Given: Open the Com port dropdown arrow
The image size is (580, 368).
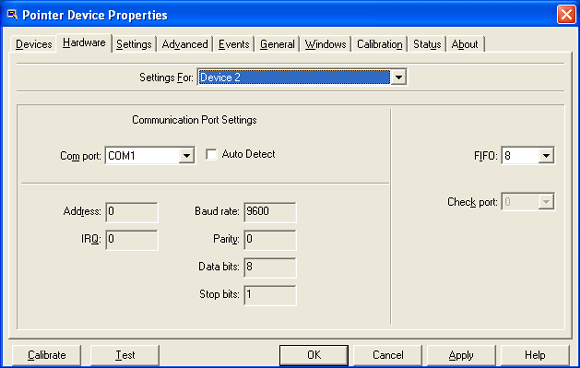Looking at the screenshot, I should tap(186, 156).
